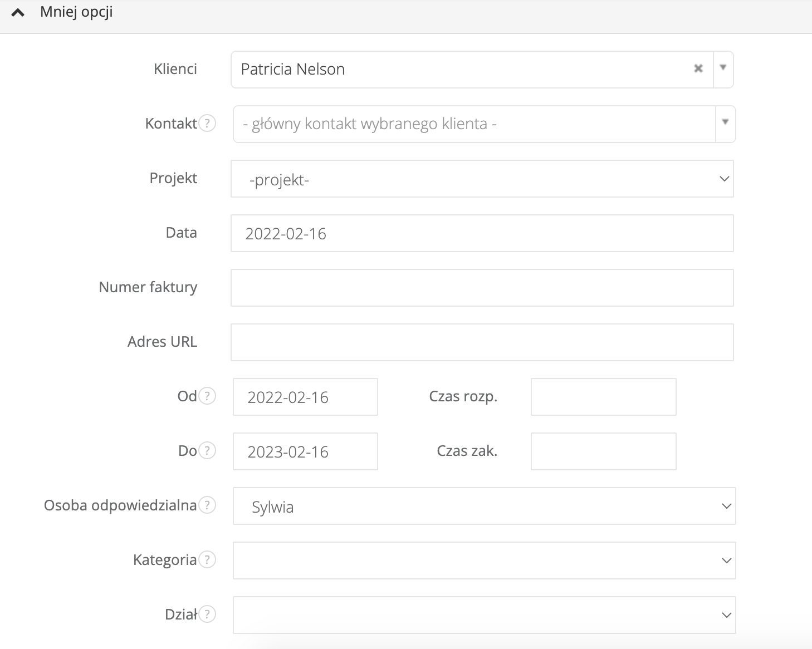The height and width of the screenshot is (649, 812).
Task: Click into the Adres URL field
Action: tap(482, 342)
